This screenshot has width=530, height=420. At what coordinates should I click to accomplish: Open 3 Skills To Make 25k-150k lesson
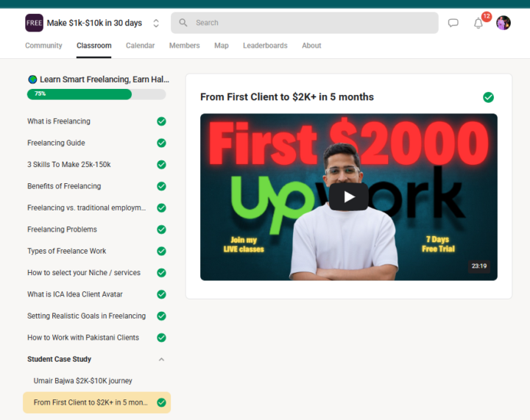(69, 165)
